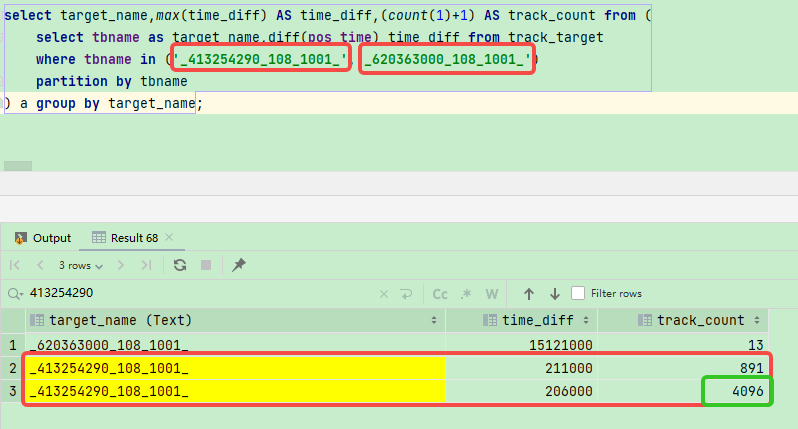The height and width of the screenshot is (429, 798).
Task: Jump to next search occurrence
Action: (x=555, y=294)
